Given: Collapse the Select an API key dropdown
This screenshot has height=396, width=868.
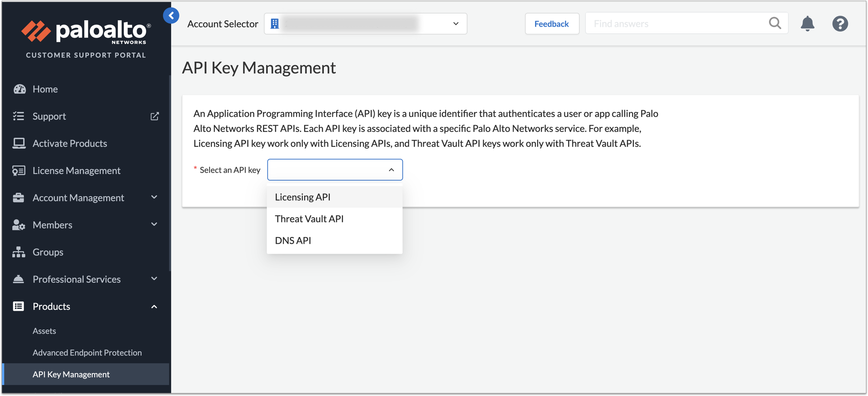Looking at the screenshot, I should (391, 170).
